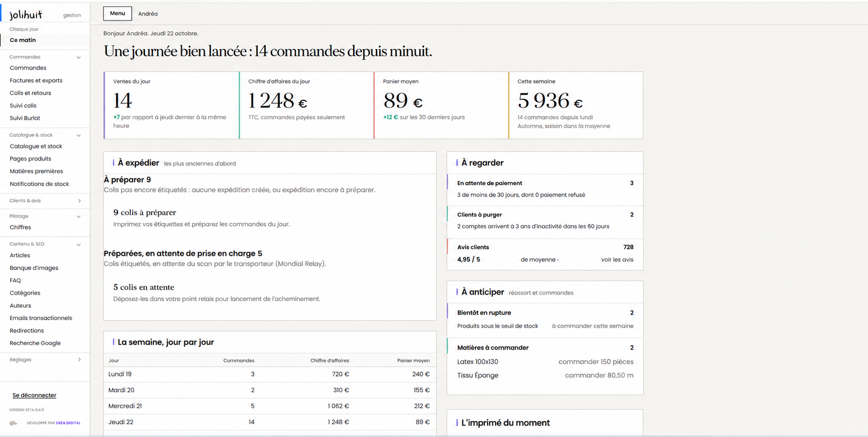The image size is (868, 437).
Task: Follow the DRÉA DIGITAL link
Action: tap(68, 423)
